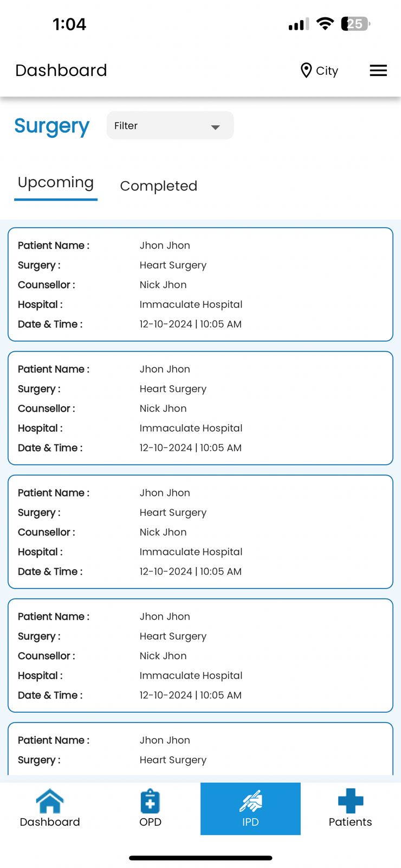Tap the partially visible fifth surgery card
The height and width of the screenshot is (868, 401).
pyautogui.click(x=200, y=750)
